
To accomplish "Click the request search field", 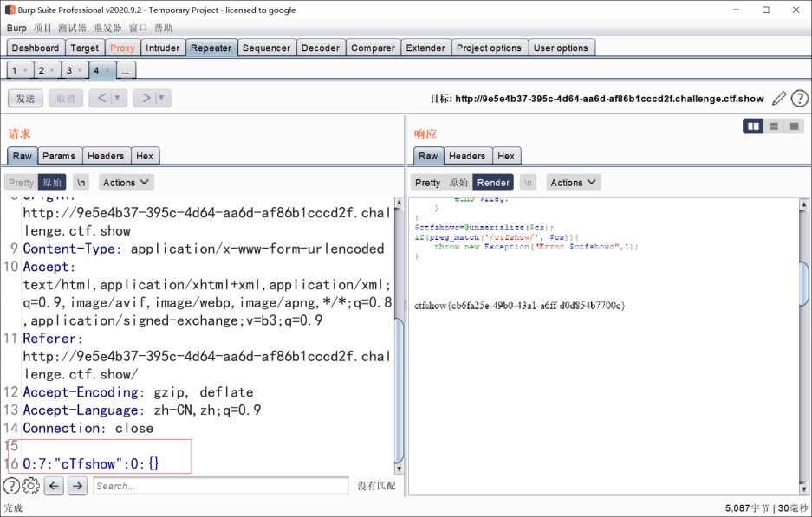I will pos(221,486).
